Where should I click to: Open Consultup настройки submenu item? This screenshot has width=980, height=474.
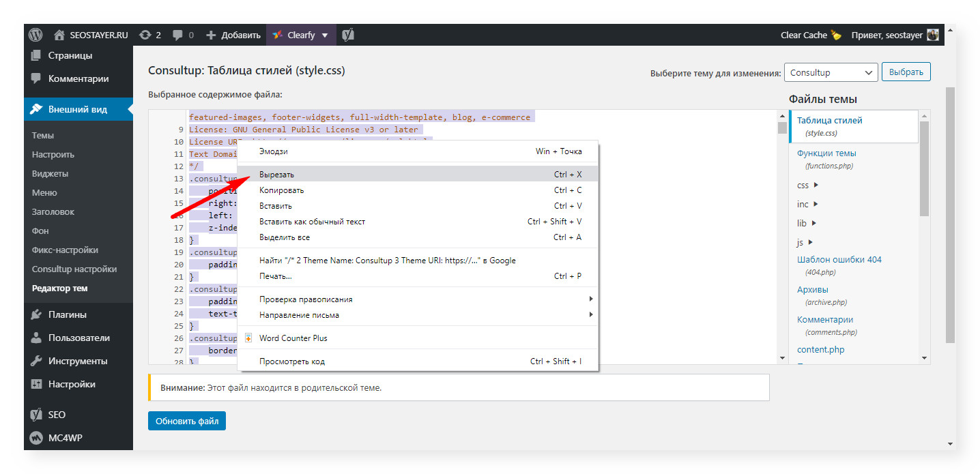74,269
